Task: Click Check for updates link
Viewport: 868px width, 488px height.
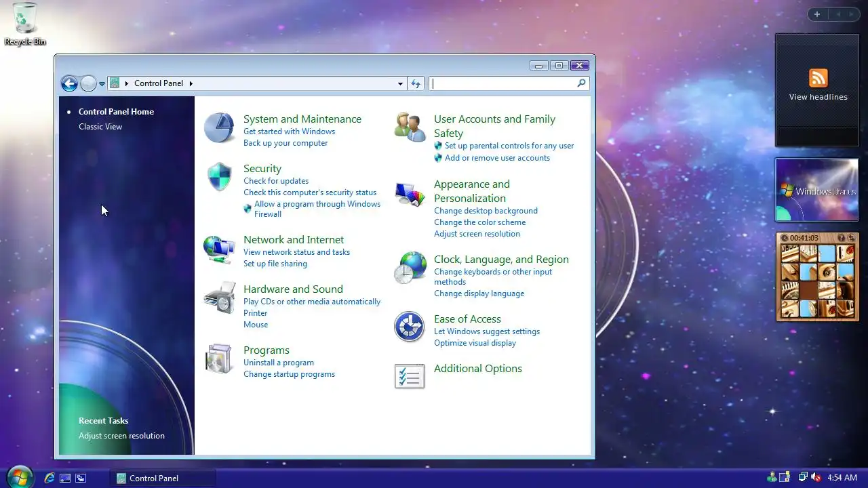Action: (276, 181)
